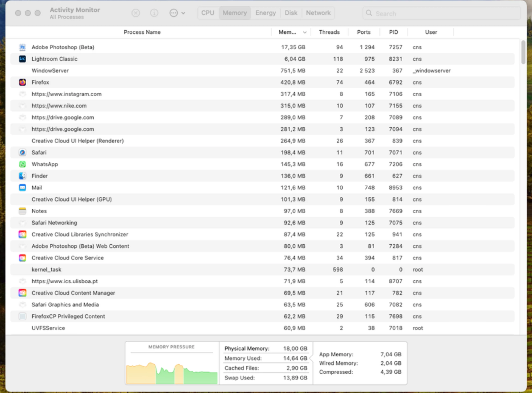Switch to the Energy tab
Screen dimensions: 532x393
pos(265,13)
